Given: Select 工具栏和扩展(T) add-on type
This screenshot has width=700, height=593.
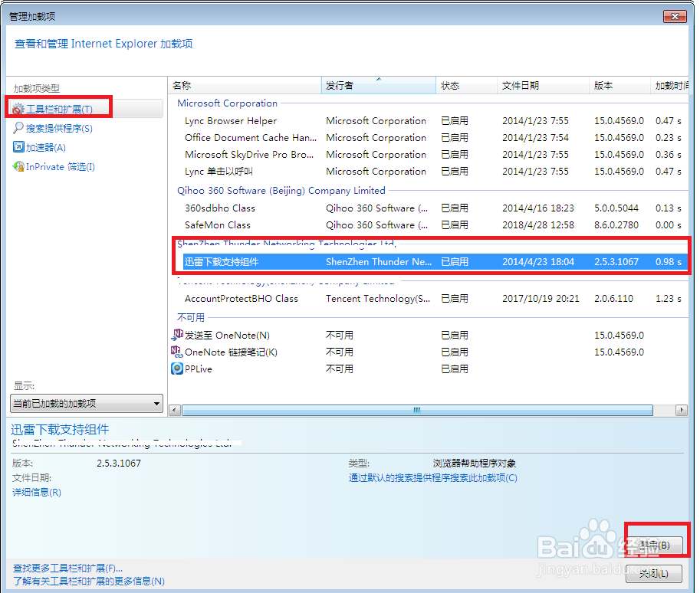Looking at the screenshot, I should pos(85,109).
